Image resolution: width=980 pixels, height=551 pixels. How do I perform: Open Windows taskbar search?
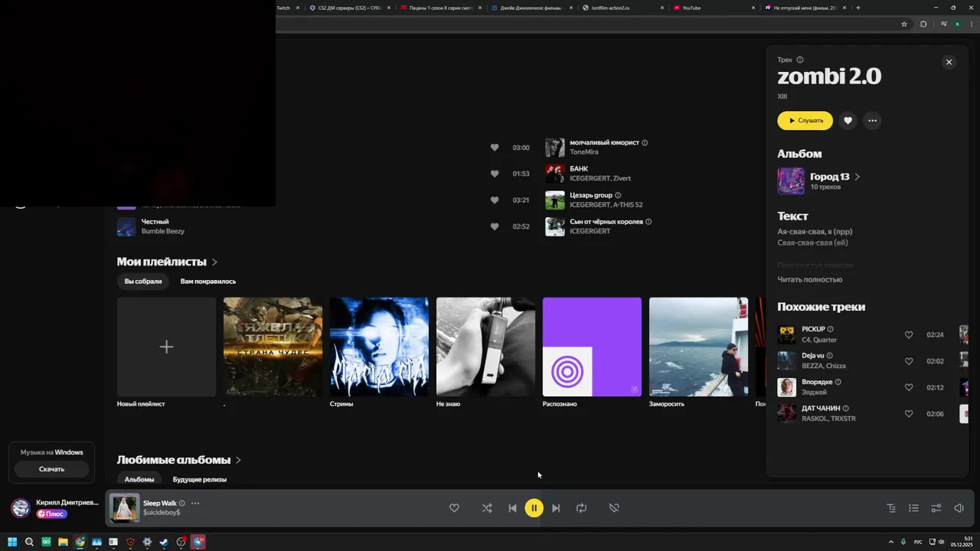(x=29, y=542)
